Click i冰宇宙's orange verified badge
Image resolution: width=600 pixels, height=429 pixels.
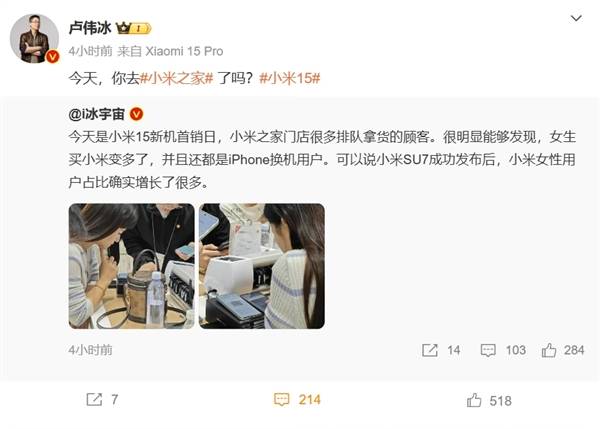click(137, 114)
